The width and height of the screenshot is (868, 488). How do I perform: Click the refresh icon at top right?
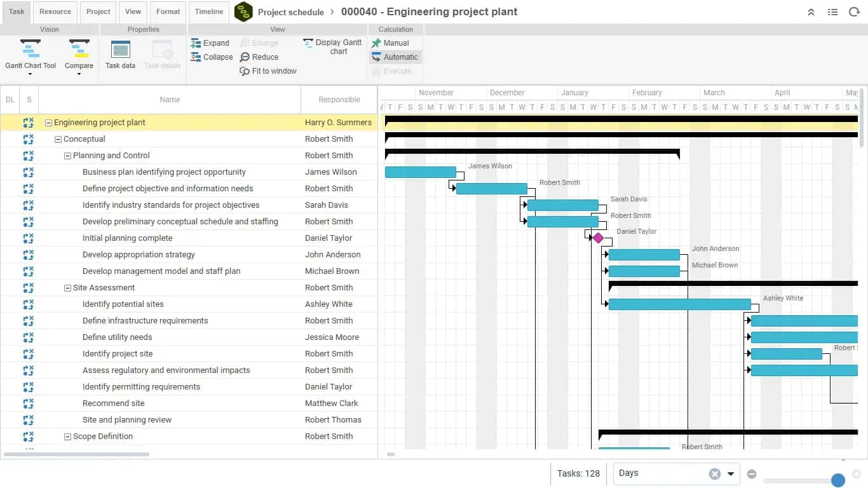(854, 12)
